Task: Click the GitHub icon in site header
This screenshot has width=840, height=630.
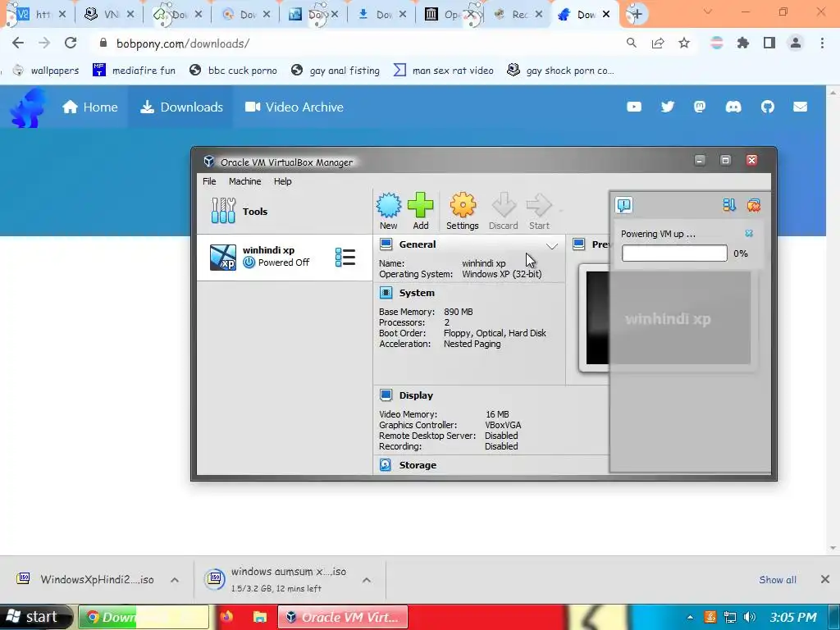Action: click(x=768, y=107)
